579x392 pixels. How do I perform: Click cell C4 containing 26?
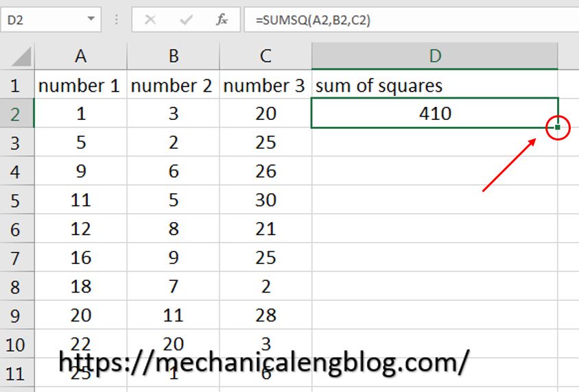pos(265,171)
